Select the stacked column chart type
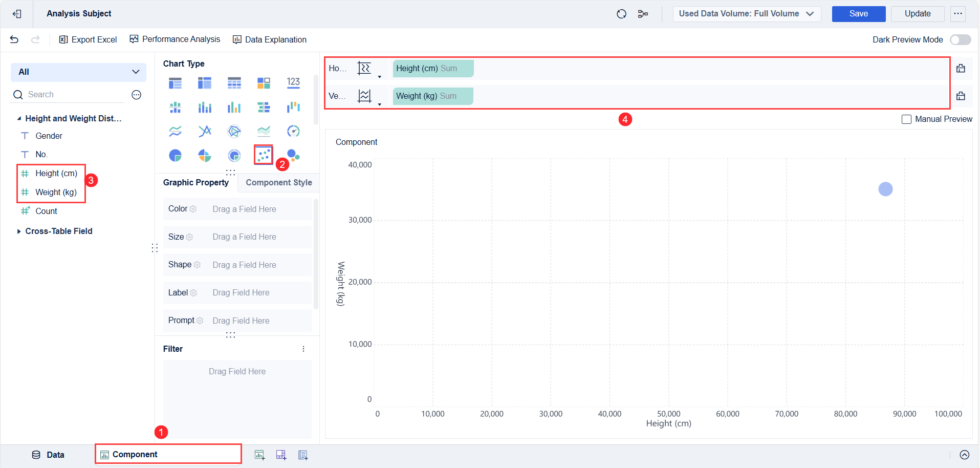 [205, 107]
